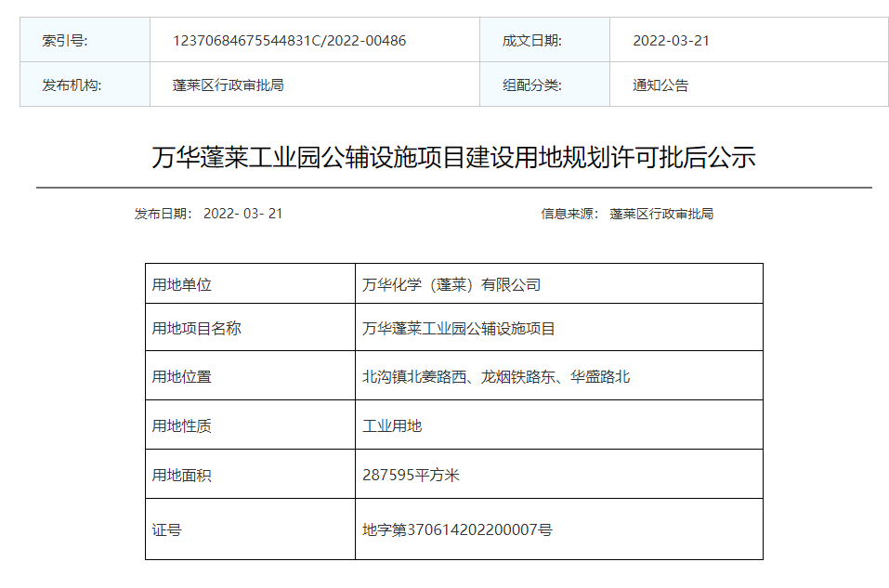889x588 pixels.
Task: Select 万华蓬莱工业园公辅设施项目 in the table
Action: [458, 328]
